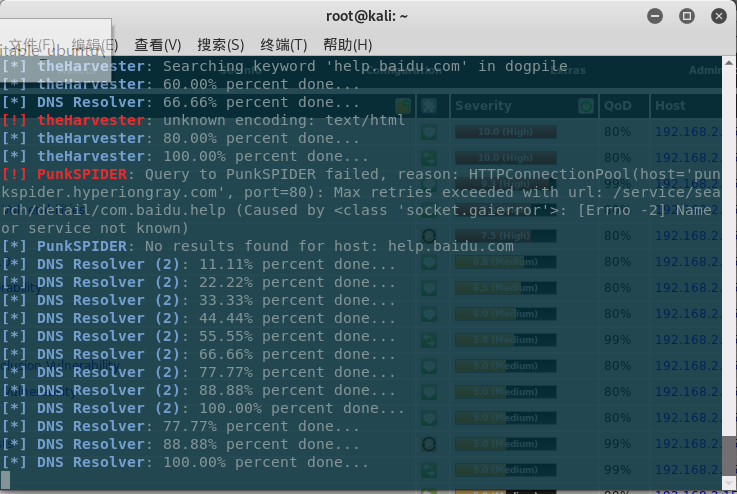Open host link in the 7.5 (High) row

click(688, 236)
